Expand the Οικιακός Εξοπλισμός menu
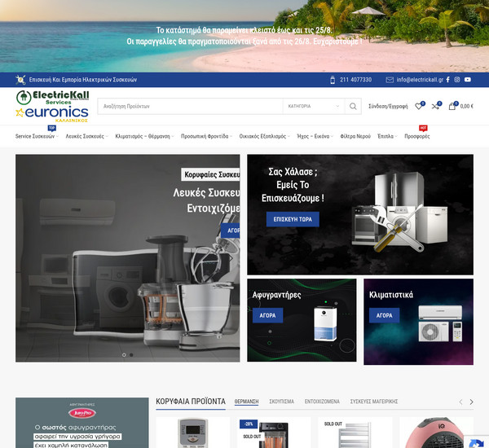The height and width of the screenshot is (448, 489). point(264,136)
